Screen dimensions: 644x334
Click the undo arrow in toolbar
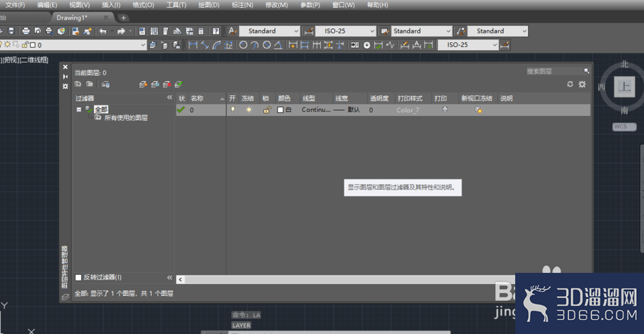102,31
